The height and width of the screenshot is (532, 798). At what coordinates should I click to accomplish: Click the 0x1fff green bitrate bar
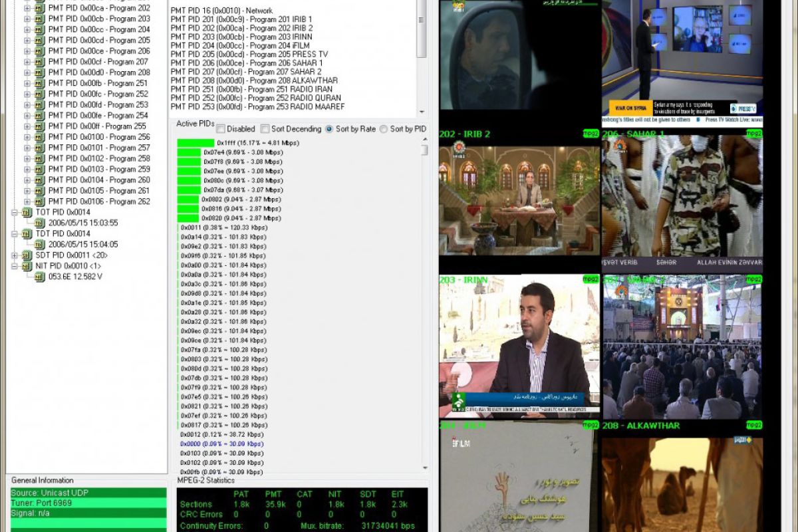196,143
